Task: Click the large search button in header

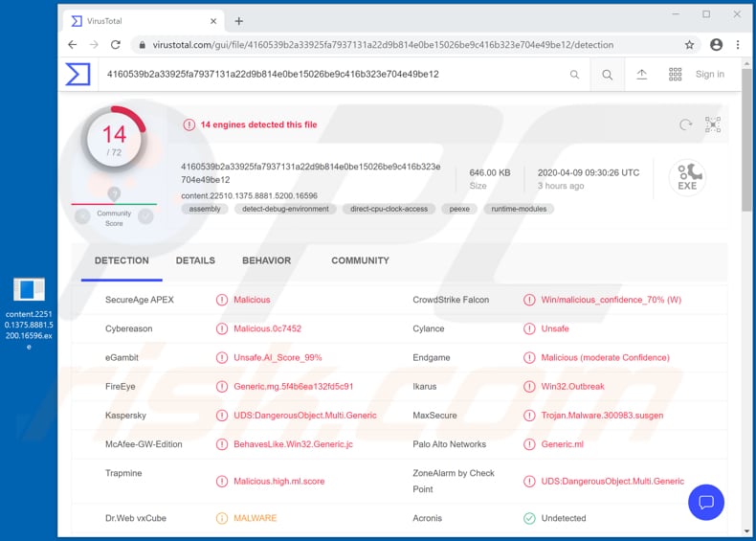Action: (x=608, y=75)
